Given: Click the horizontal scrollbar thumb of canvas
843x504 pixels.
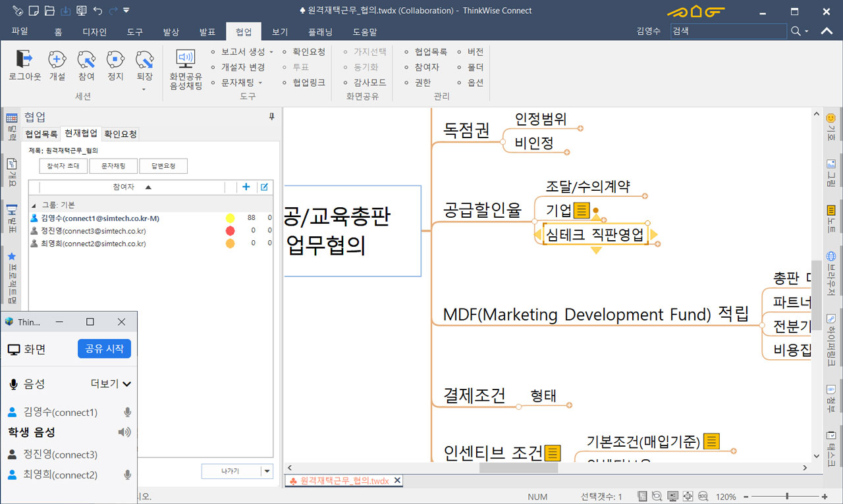Looking at the screenshot, I should coord(520,468).
